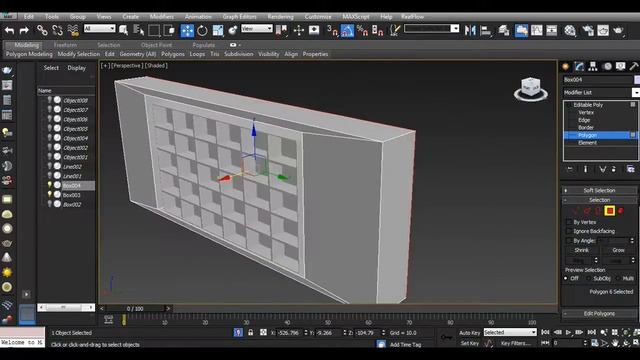
Task: Toggle Spinner Snap icon
Action: 378,30
